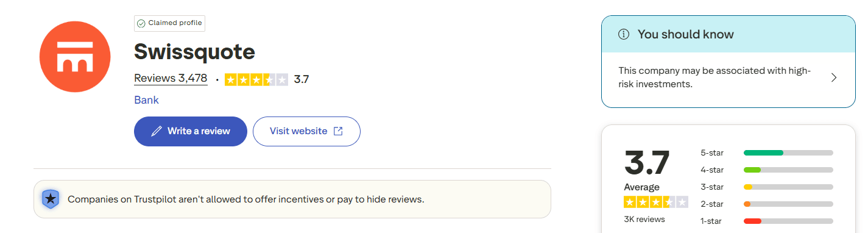Click the yellow star rating next to 3.7
This screenshot has height=233, width=868.
[x=256, y=79]
